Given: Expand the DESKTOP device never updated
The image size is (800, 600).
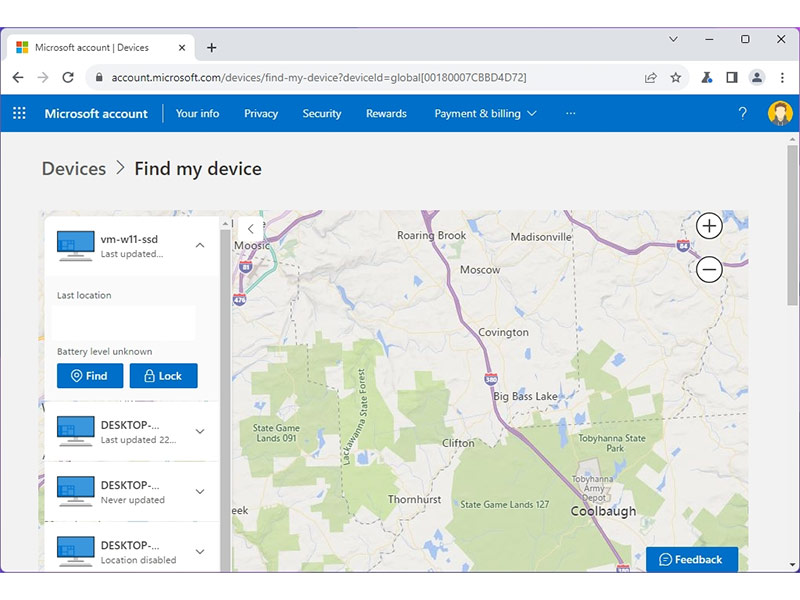Looking at the screenshot, I should (200, 491).
